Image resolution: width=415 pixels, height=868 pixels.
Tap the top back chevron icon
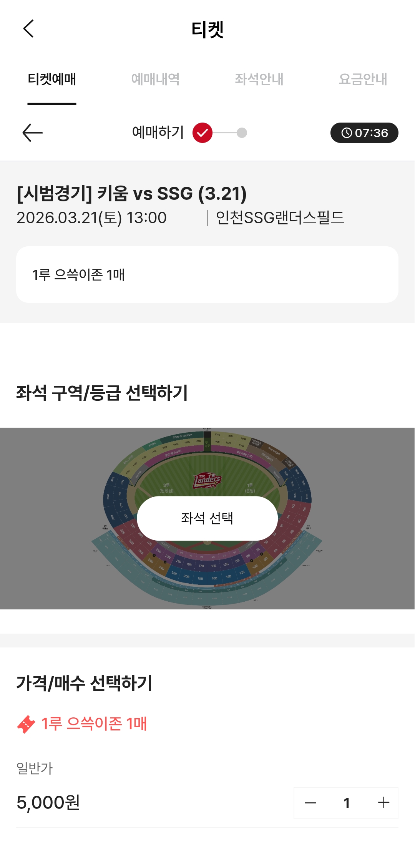[28, 29]
